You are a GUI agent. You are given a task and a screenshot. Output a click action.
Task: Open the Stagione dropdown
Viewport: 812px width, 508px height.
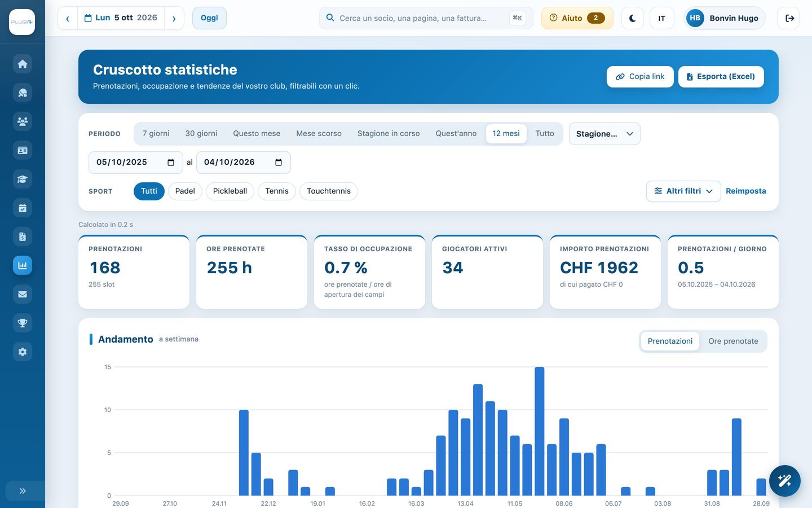pyautogui.click(x=604, y=134)
